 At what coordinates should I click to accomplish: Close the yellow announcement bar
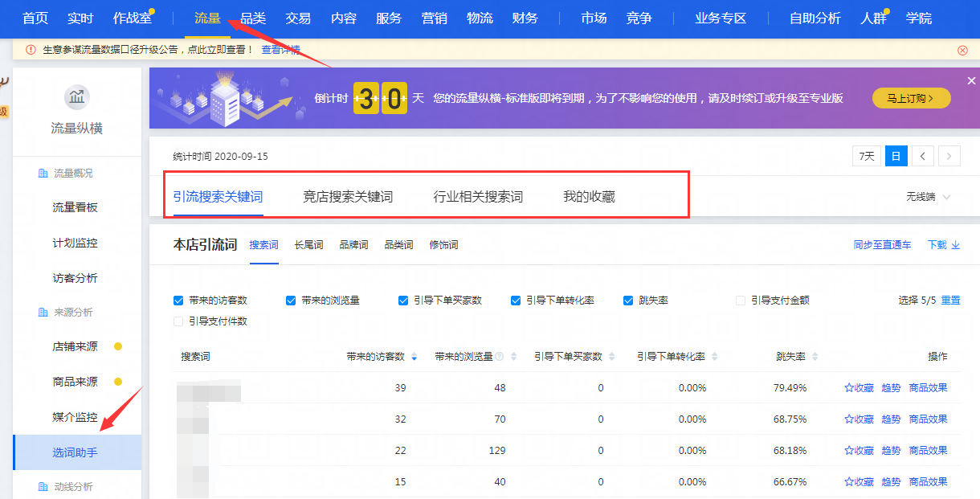[962, 50]
